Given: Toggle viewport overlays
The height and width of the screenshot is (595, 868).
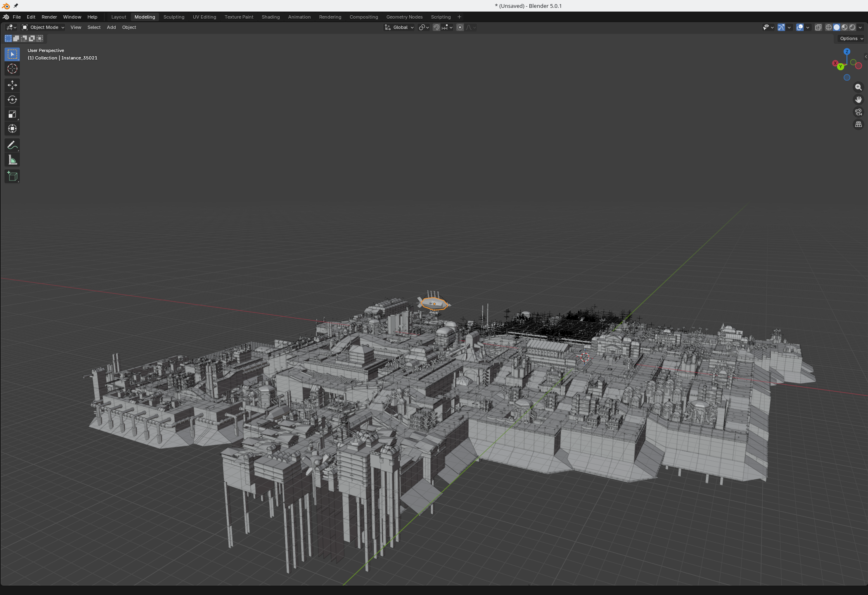Looking at the screenshot, I should tap(800, 27).
